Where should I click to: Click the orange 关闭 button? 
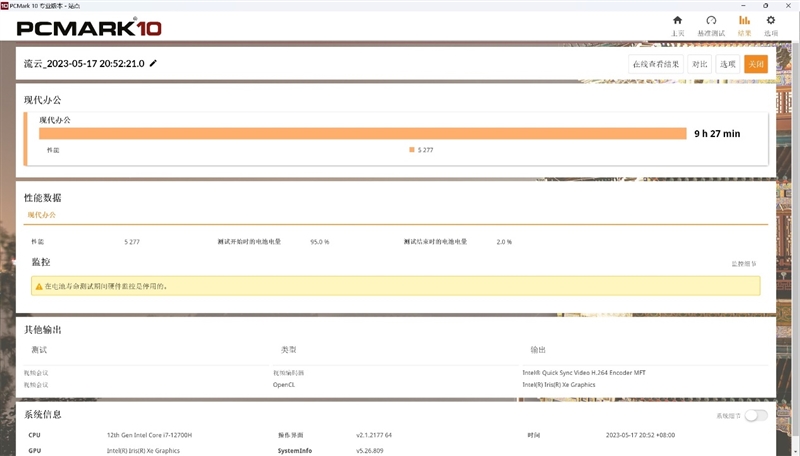pyautogui.click(x=756, y=64)
